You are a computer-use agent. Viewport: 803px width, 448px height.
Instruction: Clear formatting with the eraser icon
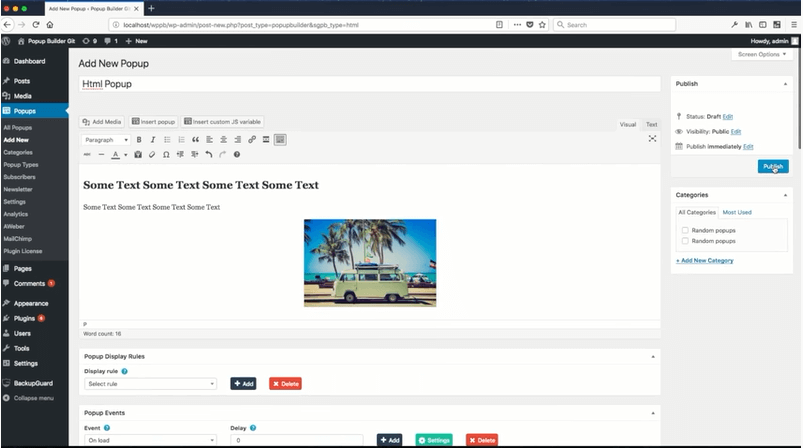click(152, 155)
